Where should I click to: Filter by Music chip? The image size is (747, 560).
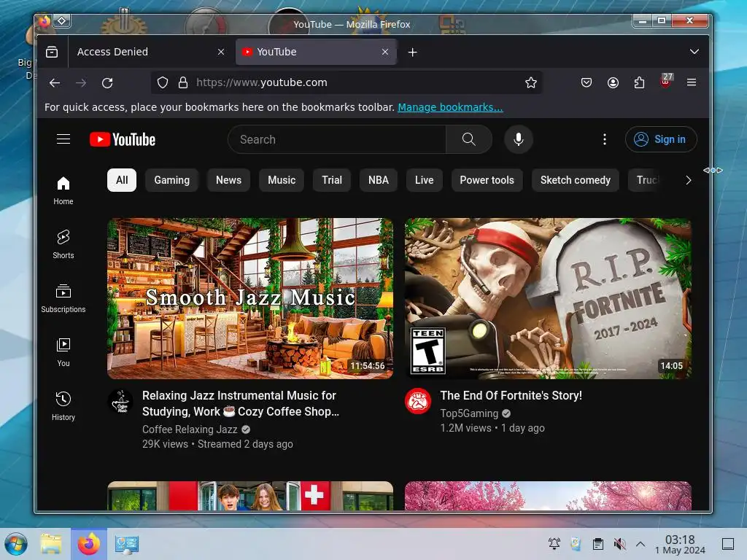tap(282, 180)
